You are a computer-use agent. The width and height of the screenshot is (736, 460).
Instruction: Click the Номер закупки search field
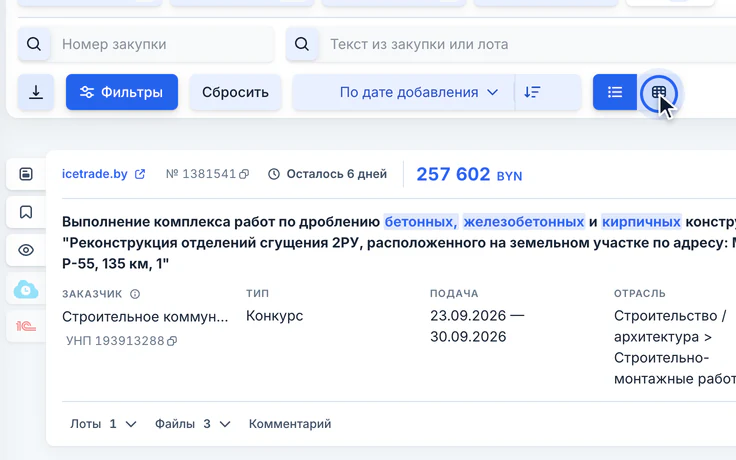click(162, 44)
